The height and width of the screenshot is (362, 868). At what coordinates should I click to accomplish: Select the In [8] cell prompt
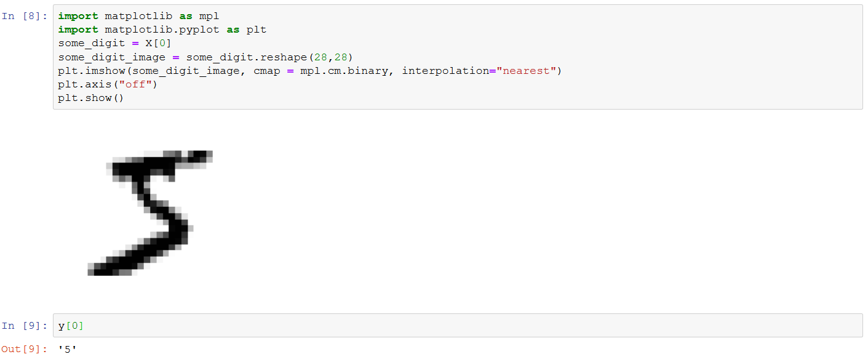[x=25, y=16]
